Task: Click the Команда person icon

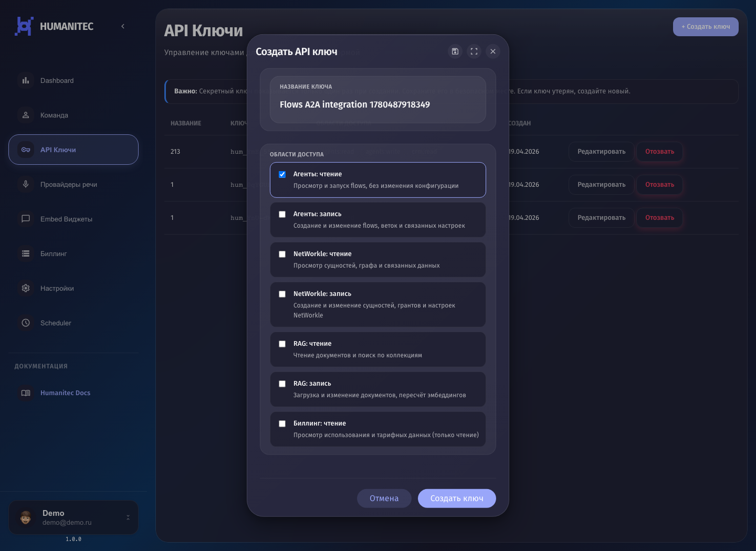Action: coord(26,115)
